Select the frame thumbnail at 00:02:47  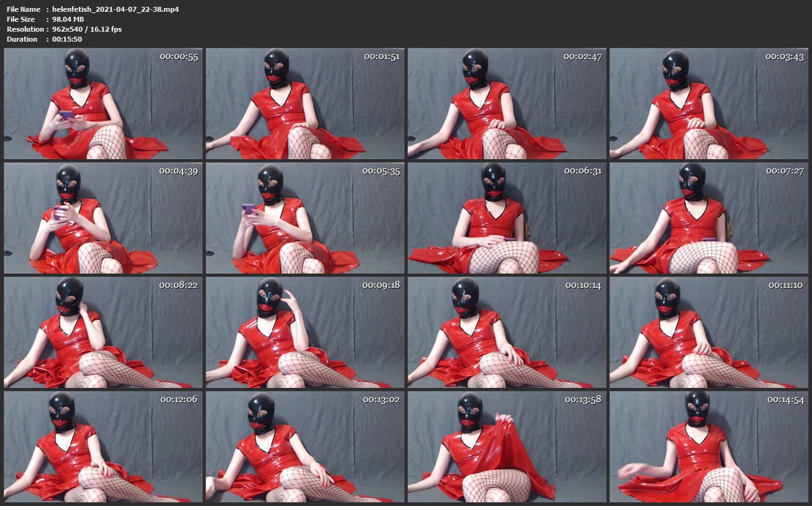tap(507, 104)
